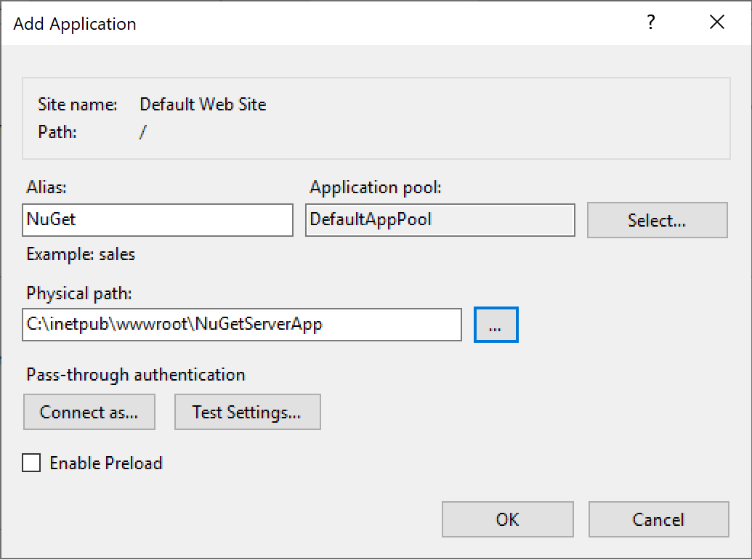Enable the Preload checkbox
Viewport: 752px width, 560px height.
(31, 463)
